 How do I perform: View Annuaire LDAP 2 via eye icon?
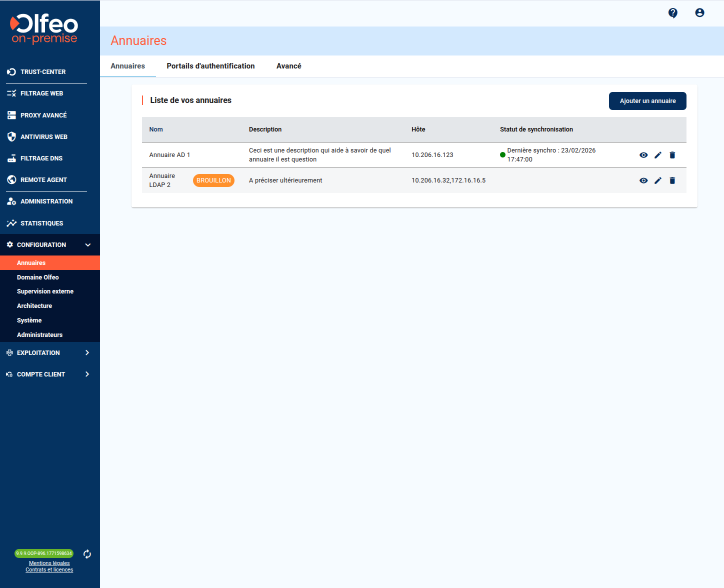coord(643,180)
